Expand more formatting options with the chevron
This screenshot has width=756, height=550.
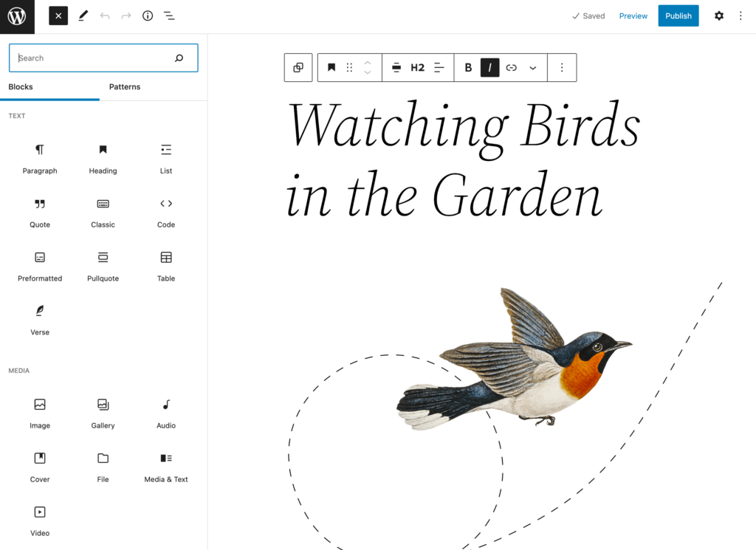(533, 67)
